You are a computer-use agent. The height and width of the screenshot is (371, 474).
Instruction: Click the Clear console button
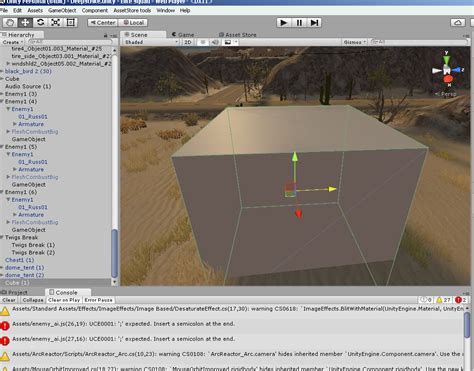[x=9, y=300]
